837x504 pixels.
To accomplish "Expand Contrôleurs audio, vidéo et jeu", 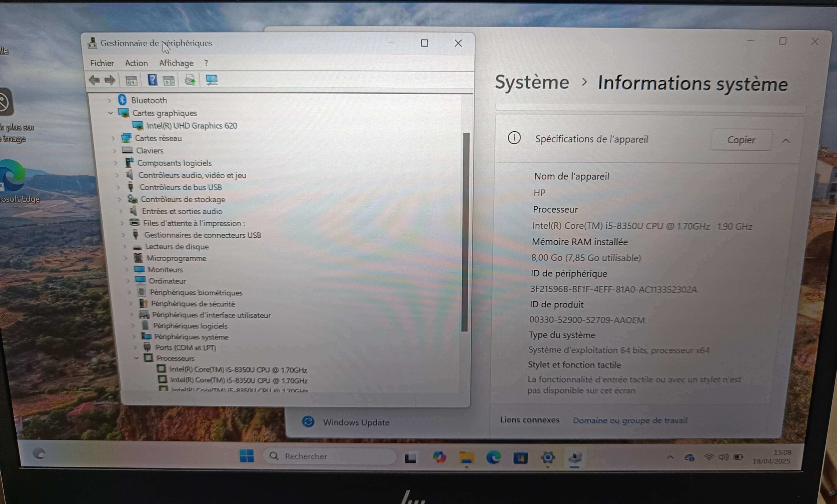I will click(x=117, y=175).
